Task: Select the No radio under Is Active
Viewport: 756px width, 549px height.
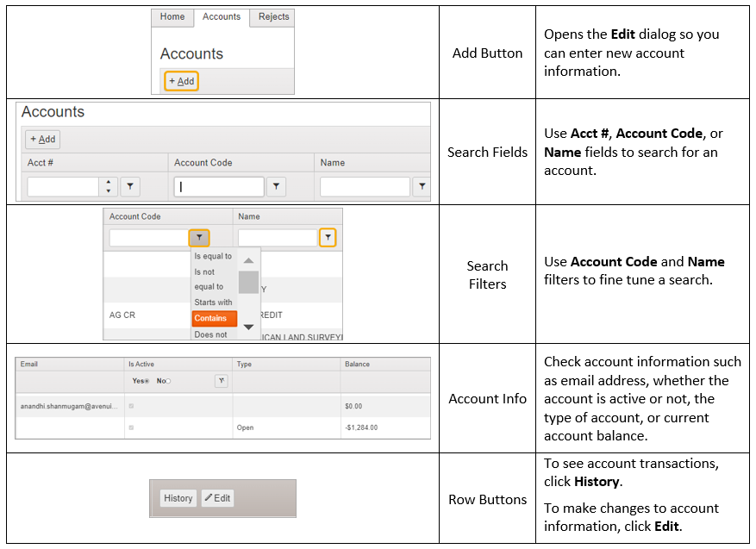Action: point(168,381)
